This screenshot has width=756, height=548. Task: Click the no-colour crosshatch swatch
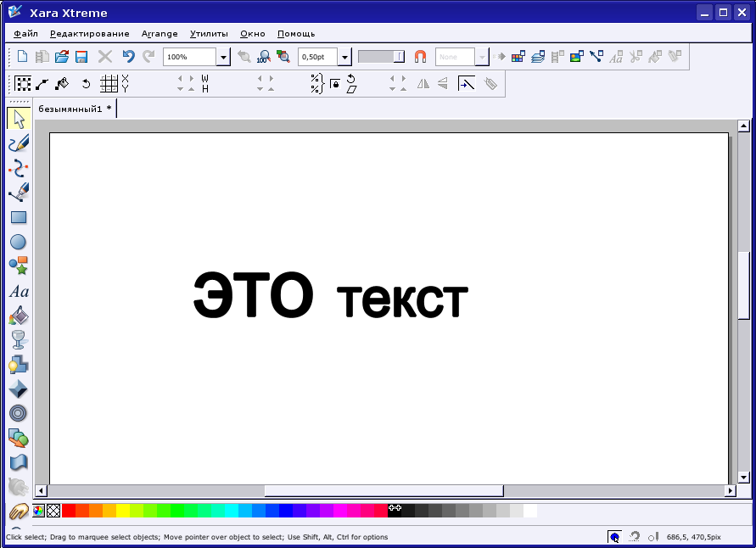[x=53, y=511]
